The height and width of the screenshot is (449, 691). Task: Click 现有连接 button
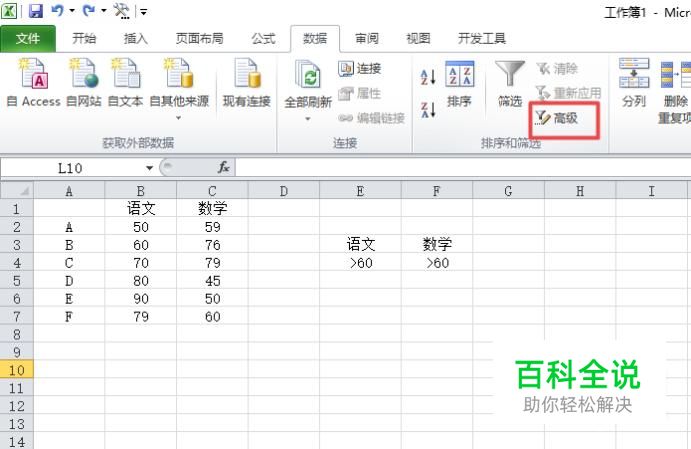pyautogui.click(x=247, y=82)
